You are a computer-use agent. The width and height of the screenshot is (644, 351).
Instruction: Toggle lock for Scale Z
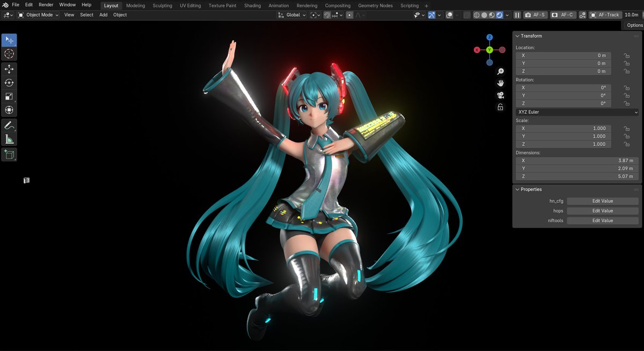pos(626,144)
